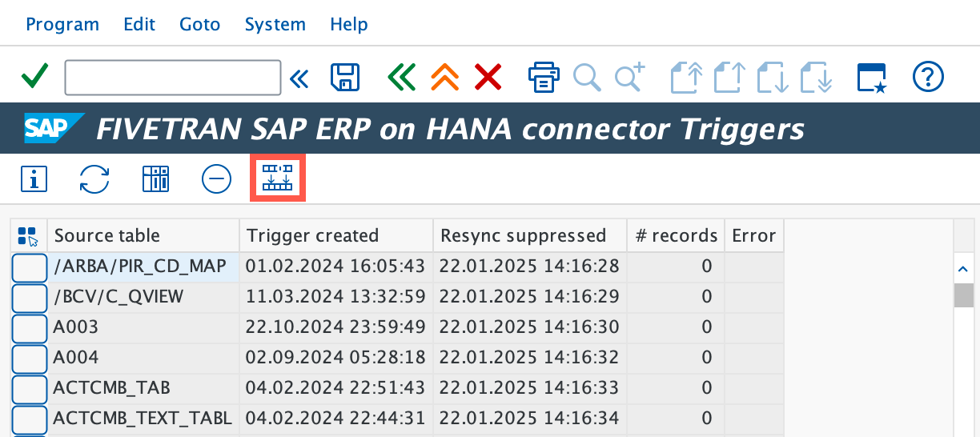Click the select-all icon in table corner
Screen dimensions: 980x437
(28, 236)
